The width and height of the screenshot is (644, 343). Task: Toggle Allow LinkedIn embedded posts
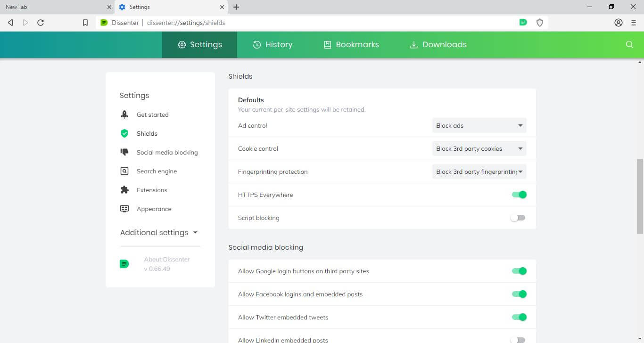[x=518, y=340]
